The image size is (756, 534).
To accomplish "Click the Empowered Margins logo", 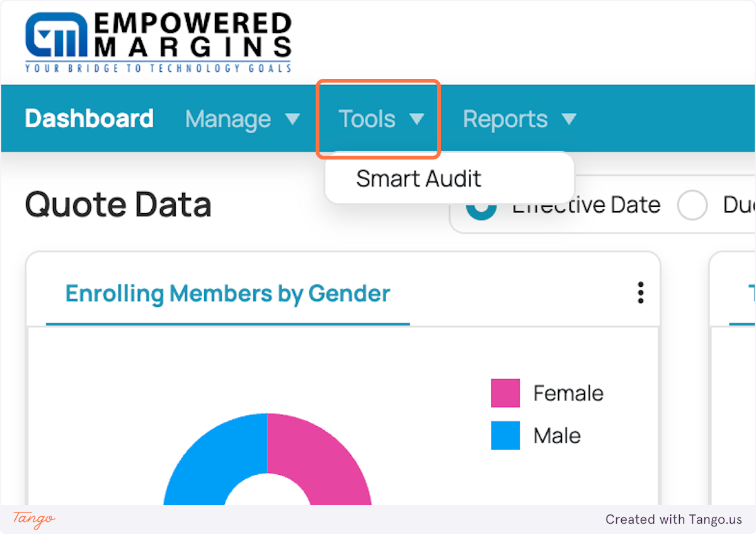I will pyautogui.click(x=158, y=42).
